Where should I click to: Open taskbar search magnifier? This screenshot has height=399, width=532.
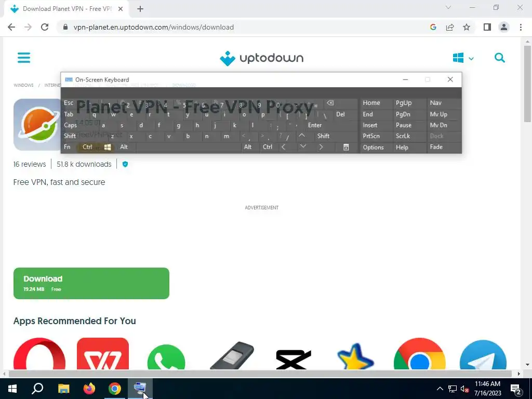click(37, 389)
